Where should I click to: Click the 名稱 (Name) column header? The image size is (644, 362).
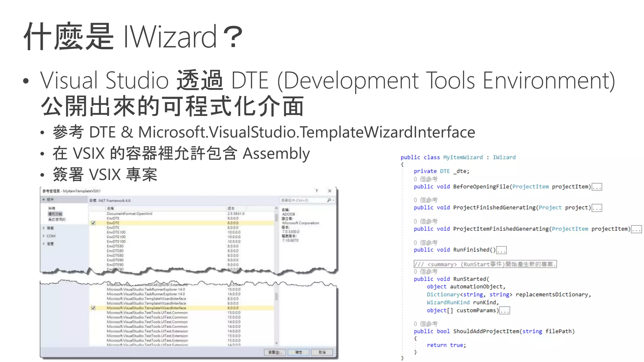[111, 208]
